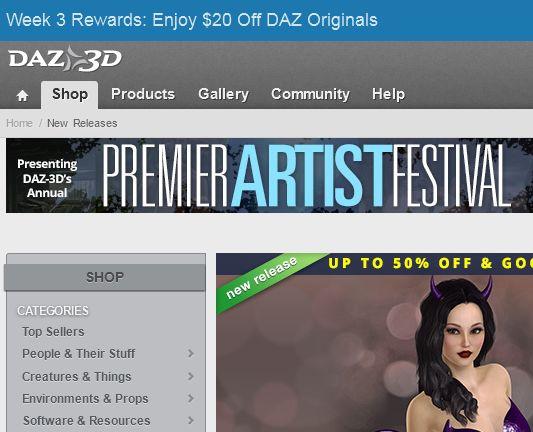
Task: Open the Premier Artist Festival banner
Action: pos(270,175)
